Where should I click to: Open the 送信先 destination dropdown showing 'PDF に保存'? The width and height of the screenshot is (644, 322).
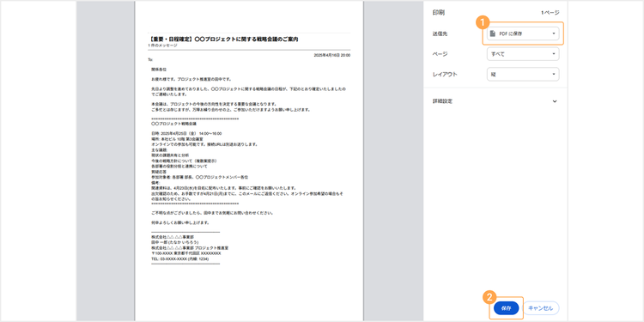(x=523, y=33)
